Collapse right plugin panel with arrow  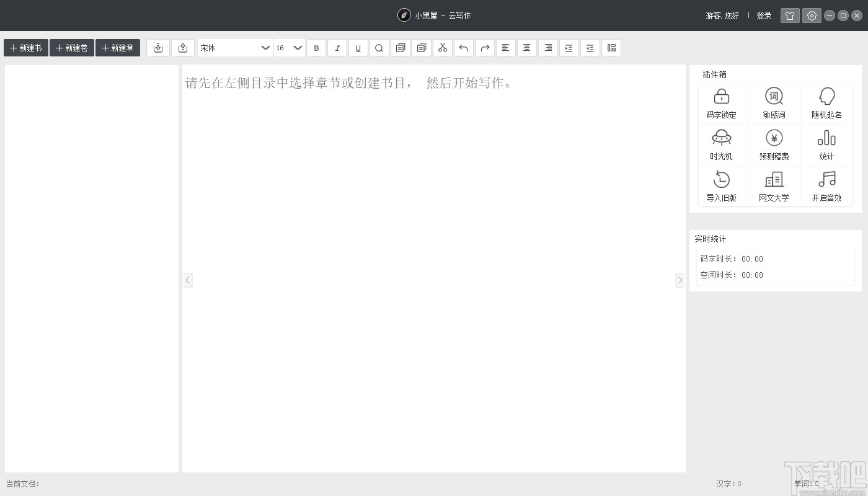point(680,280)
